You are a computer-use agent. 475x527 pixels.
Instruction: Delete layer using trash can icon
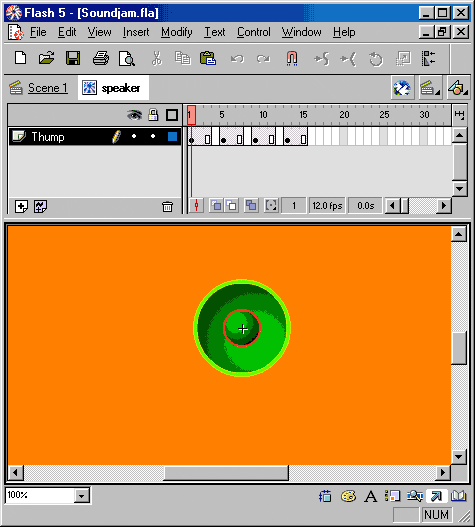(x=167, y=206)
